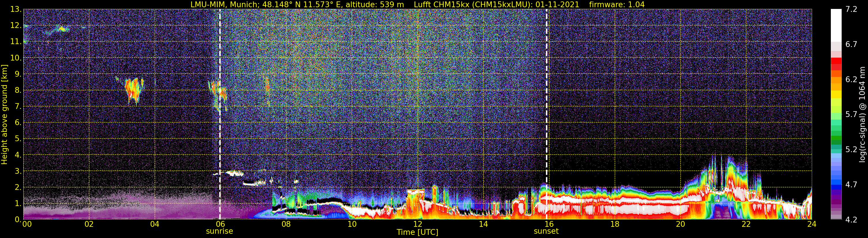Click the time axis tick label 04
Image resolution: width=868 pixels, height=238 pixels.
point(155,224)
